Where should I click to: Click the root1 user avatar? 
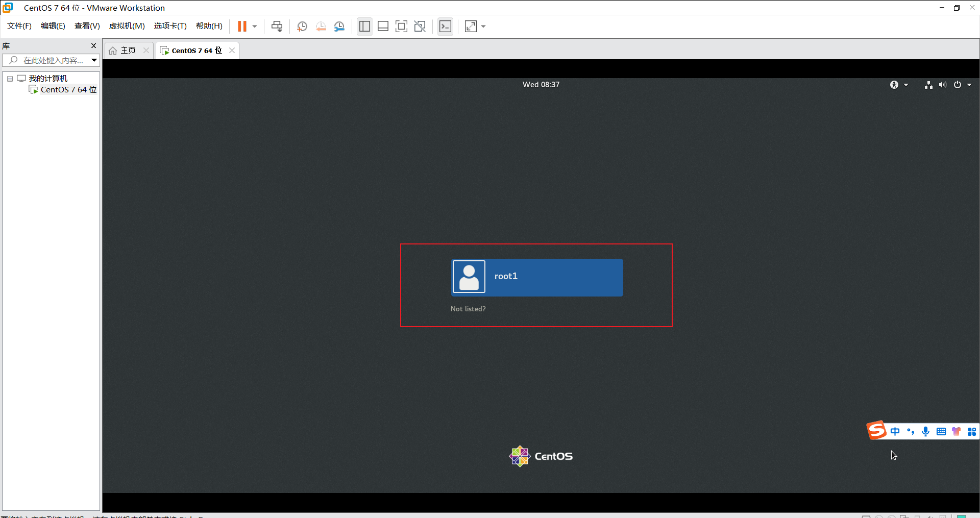(x=469, y=277)
